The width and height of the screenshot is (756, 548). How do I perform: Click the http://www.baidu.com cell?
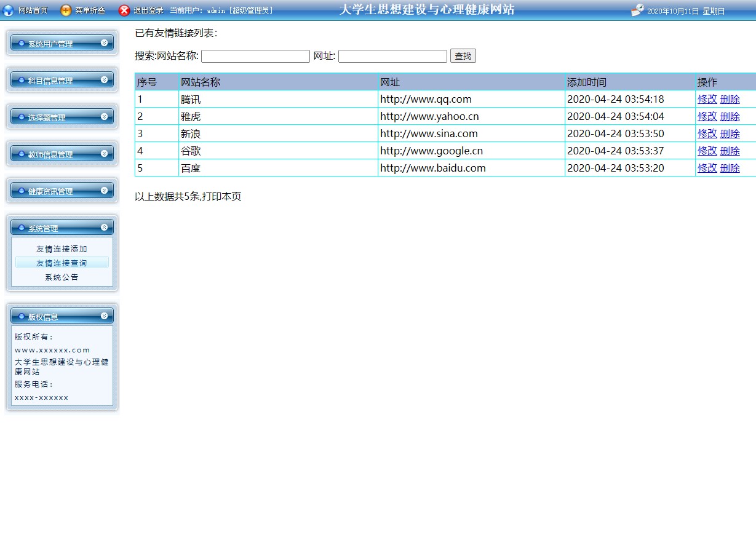(x=471, y=168)
